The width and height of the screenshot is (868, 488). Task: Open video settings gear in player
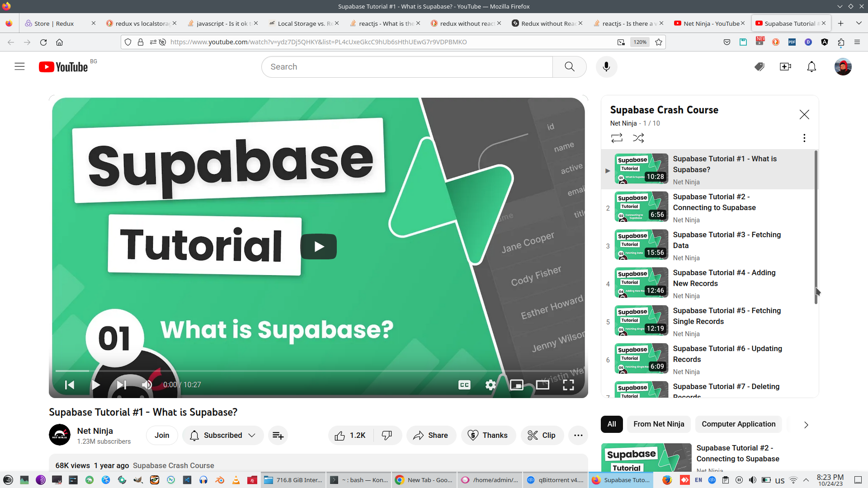(491, 385)
